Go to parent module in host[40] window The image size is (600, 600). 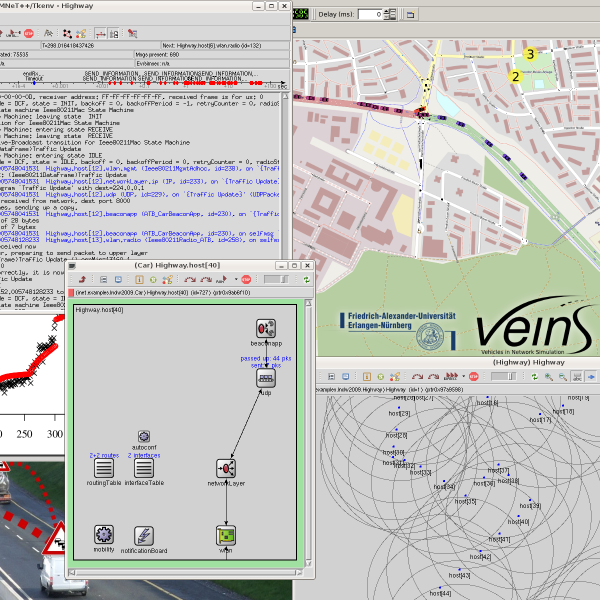pos(82,279)
